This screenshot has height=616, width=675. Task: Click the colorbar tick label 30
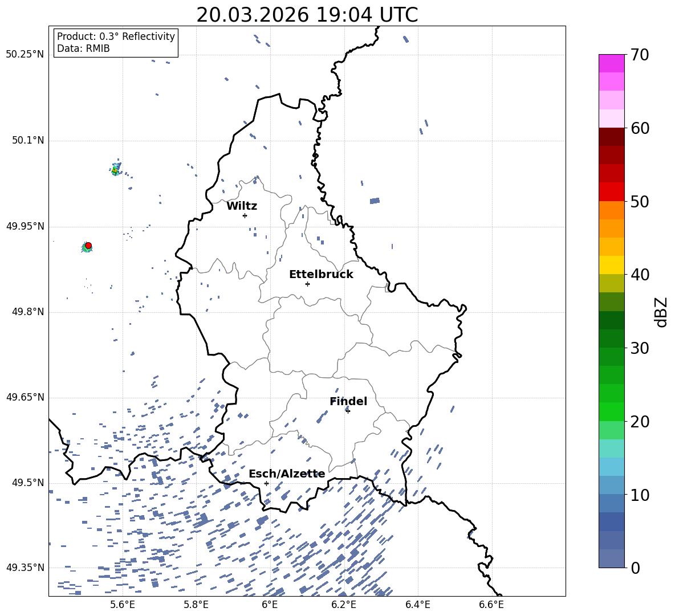(x=640, y=348)
